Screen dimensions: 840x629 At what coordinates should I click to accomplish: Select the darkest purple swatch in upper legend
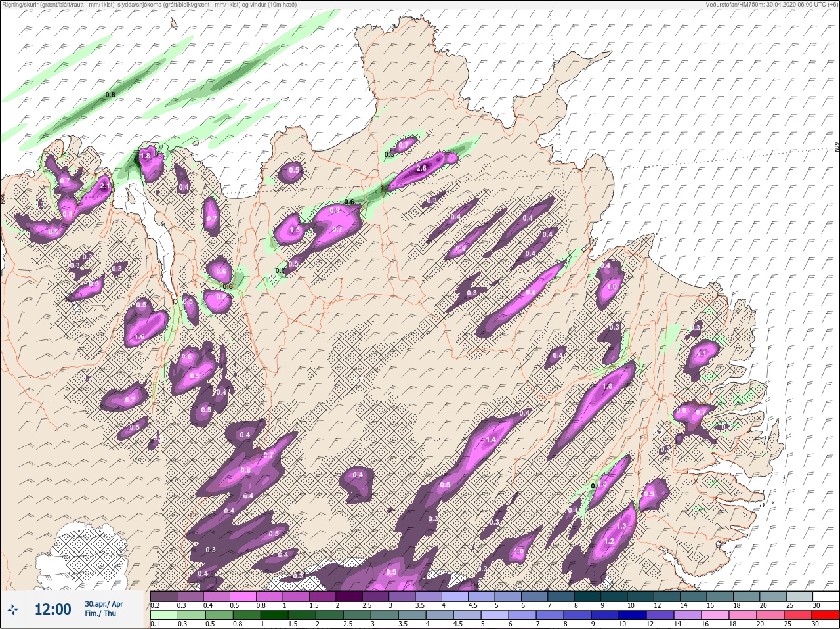350,596
